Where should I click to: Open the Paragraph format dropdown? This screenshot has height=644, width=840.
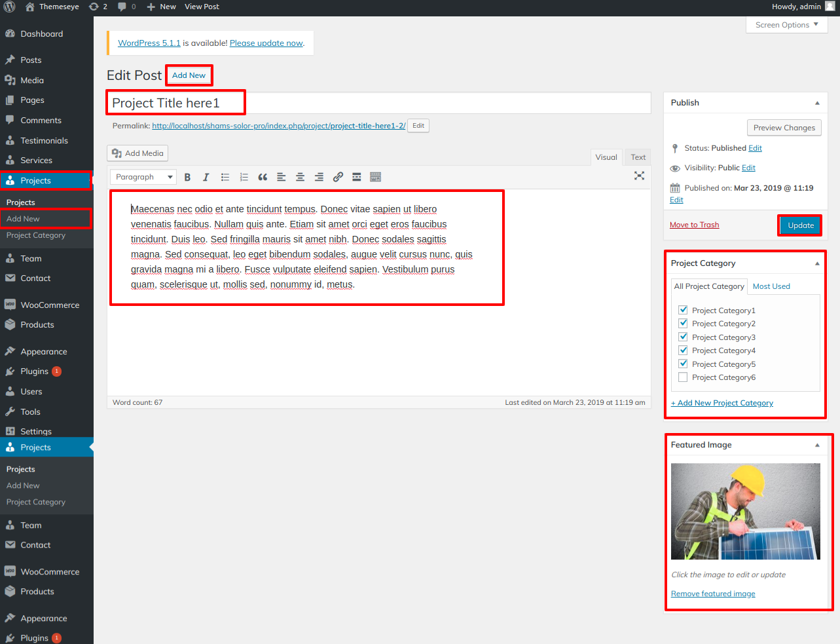click(x=143, y=177)
